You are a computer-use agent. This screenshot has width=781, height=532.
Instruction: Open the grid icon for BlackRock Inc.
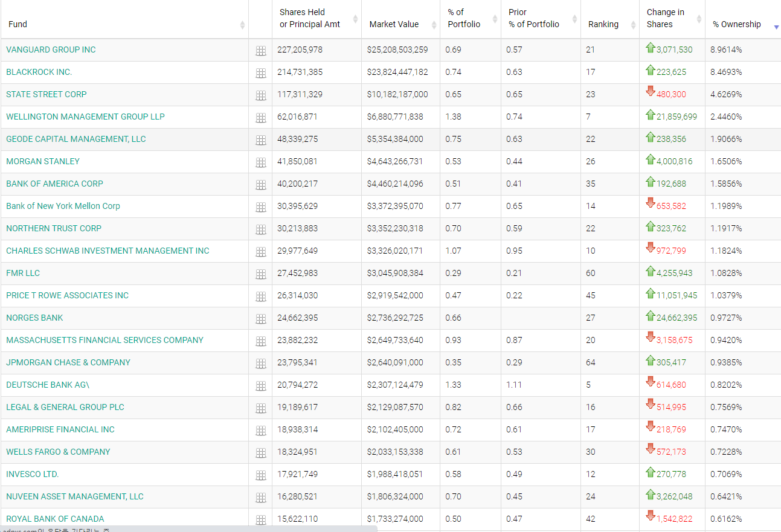click(x=261, y=73)
